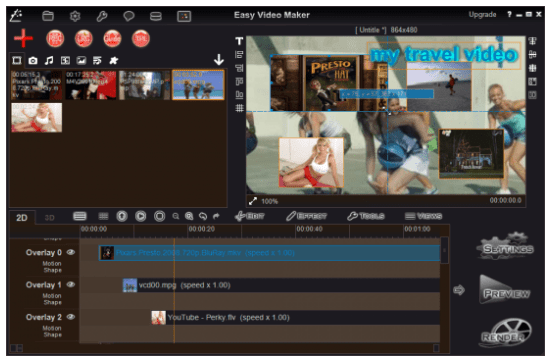Toggle visibility eye for Overlay 0
The height and width of the screenshot is (363, 550).
click(71, 252)
